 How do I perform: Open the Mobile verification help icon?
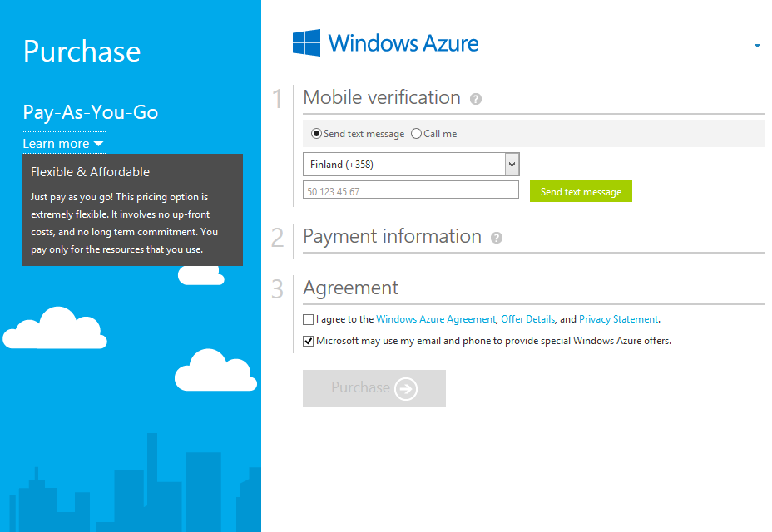click(476, 99)
